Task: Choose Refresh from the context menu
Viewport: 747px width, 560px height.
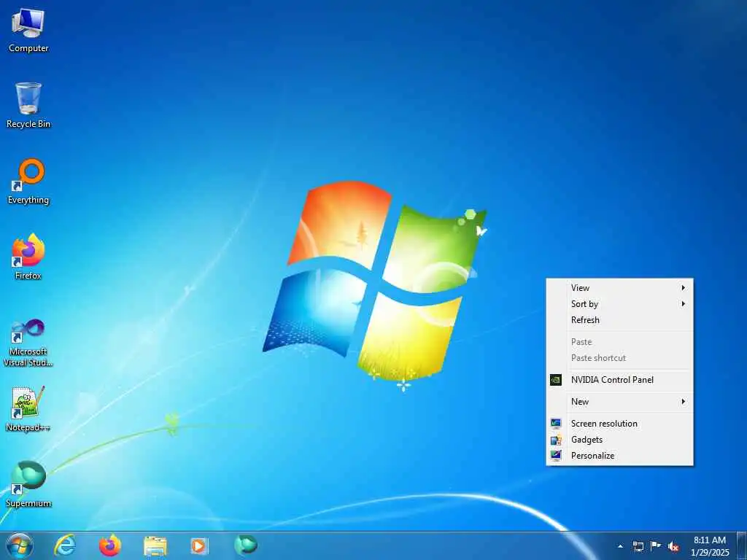Action: click(x=619, y=320)
